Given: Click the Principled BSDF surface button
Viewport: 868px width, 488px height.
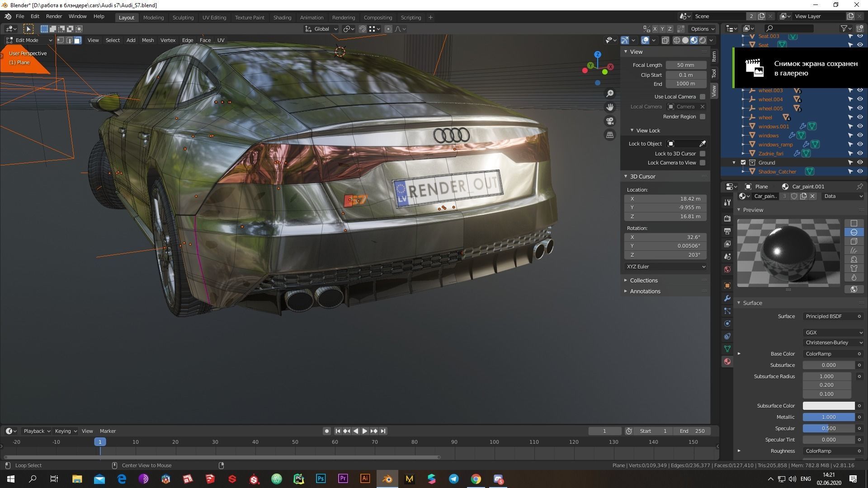Looking at the screenshot, I should [x=829, y=316].
